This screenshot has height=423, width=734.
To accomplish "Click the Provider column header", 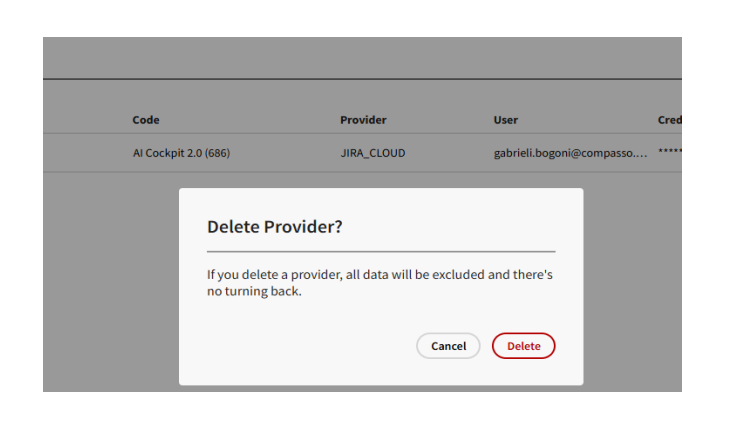I will (x=363, y=120).
